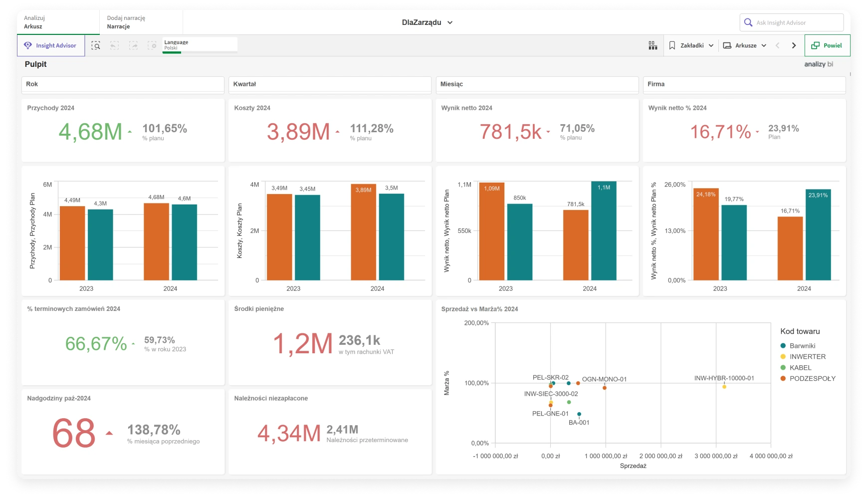Open the selections tool grid icon

tap(652, 45)
